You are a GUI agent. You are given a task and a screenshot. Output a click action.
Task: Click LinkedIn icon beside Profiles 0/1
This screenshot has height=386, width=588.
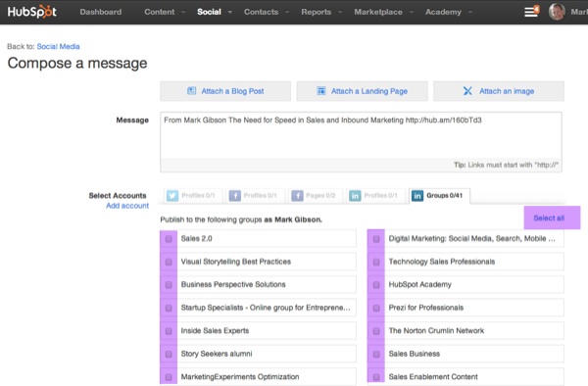pos(355,196)
